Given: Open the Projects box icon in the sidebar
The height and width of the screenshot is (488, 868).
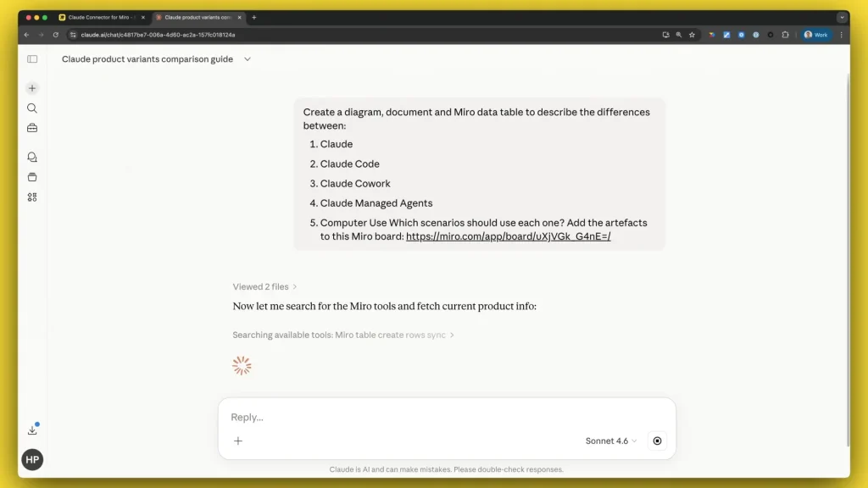Looking at the screenshot, I should tap(32, 177).
